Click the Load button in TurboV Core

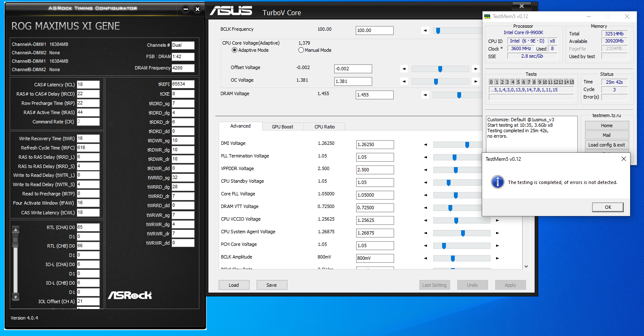click(x=234, y=285)
